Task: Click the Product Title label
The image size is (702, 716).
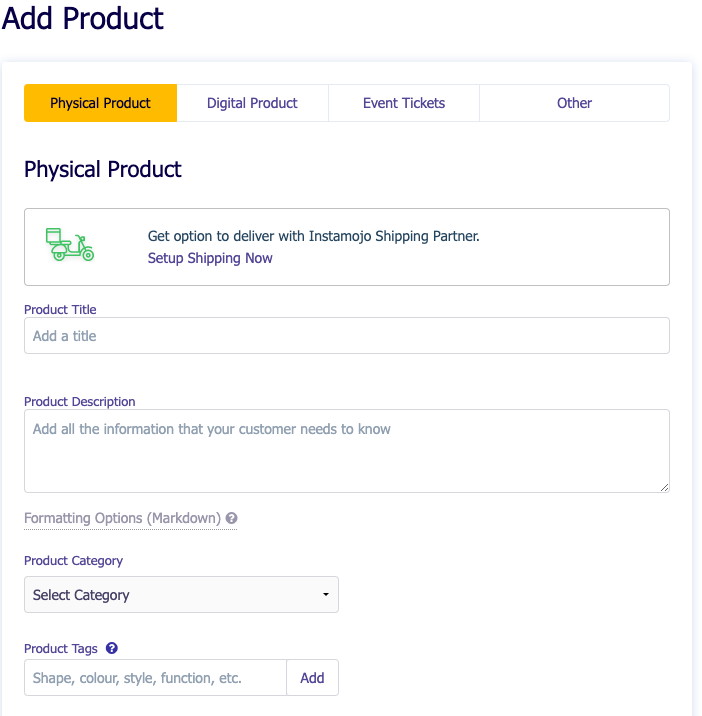Action: [60, 310]
